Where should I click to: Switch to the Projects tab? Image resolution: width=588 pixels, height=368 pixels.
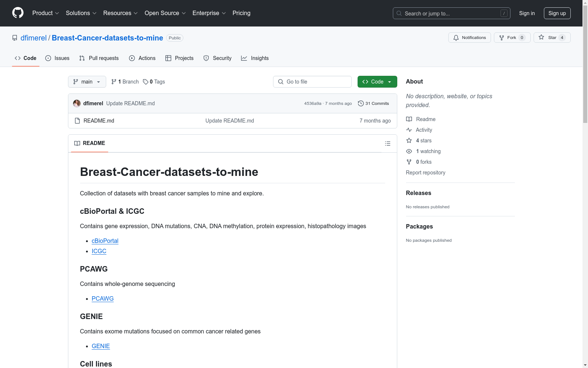[x=179, y=58]
